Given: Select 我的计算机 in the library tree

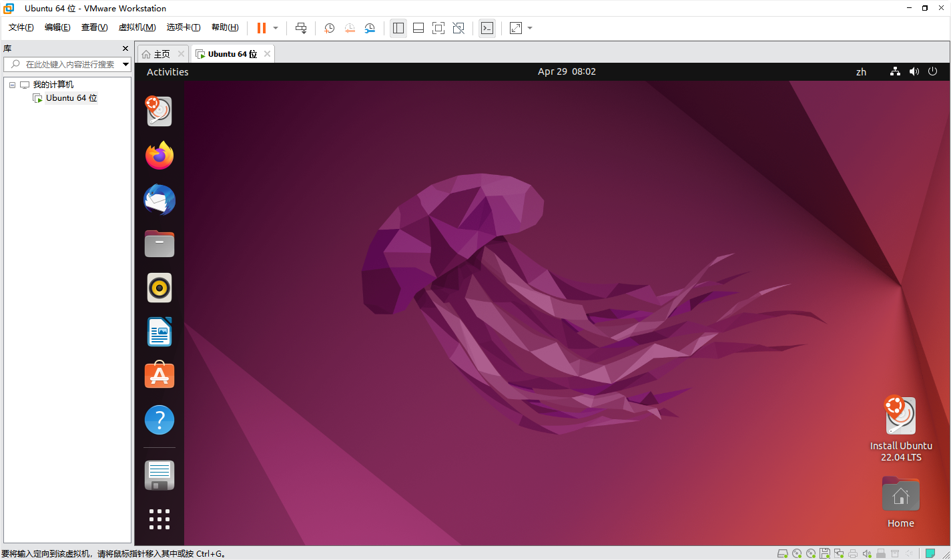Looking at the screenshot, I should pos(53,85).
